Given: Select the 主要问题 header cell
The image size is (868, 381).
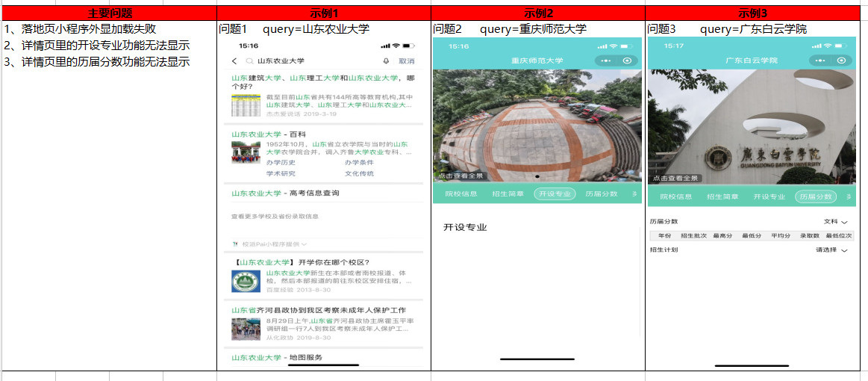Looking at the screenshot, I should 110,13.
